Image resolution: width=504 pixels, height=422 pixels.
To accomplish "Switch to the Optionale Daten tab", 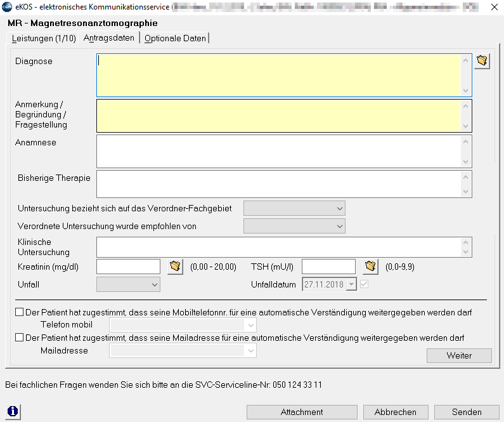I will coord(175,38).
